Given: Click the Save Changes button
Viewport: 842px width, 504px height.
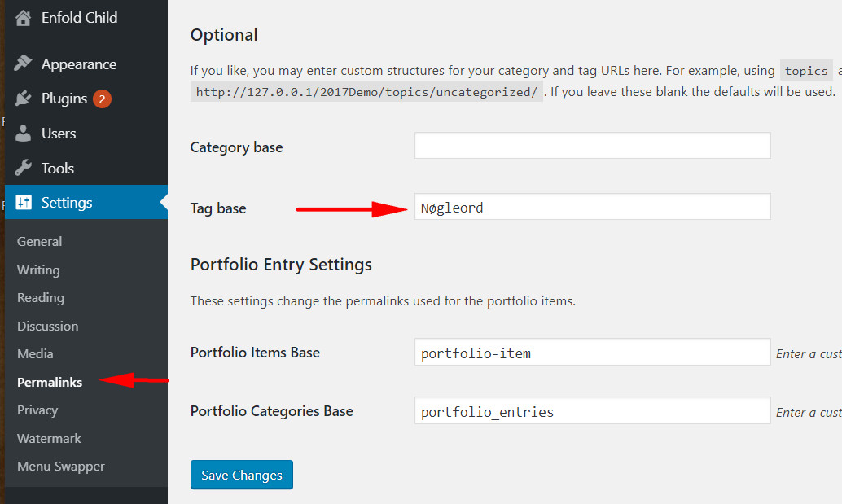Looking at the screenshot, I should pos(242,475).
